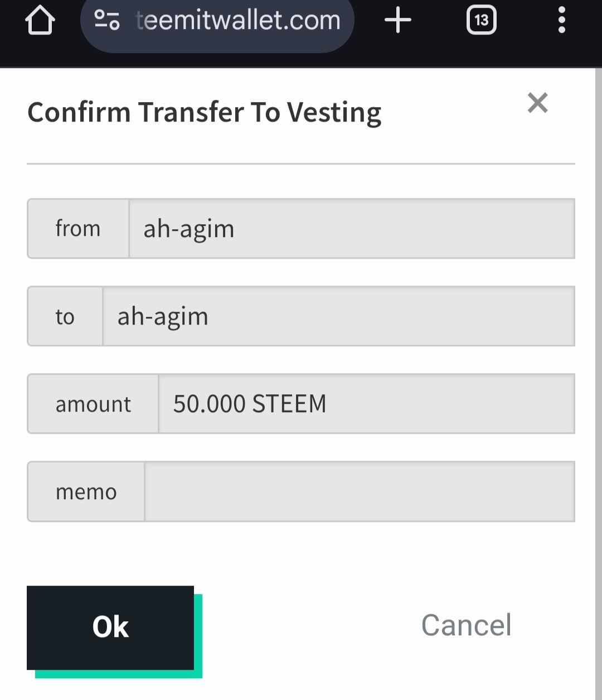
Task: Cancel the transfer to vesting
Action: tap(467, 625)
